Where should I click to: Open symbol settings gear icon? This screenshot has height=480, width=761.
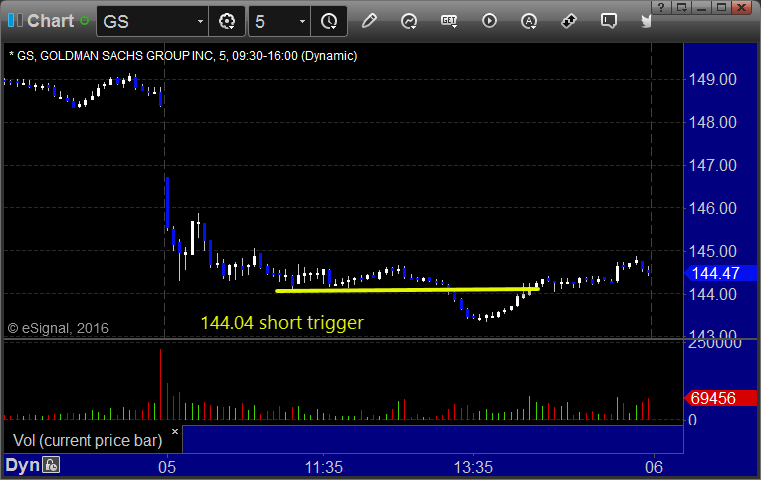pos(227,21)
